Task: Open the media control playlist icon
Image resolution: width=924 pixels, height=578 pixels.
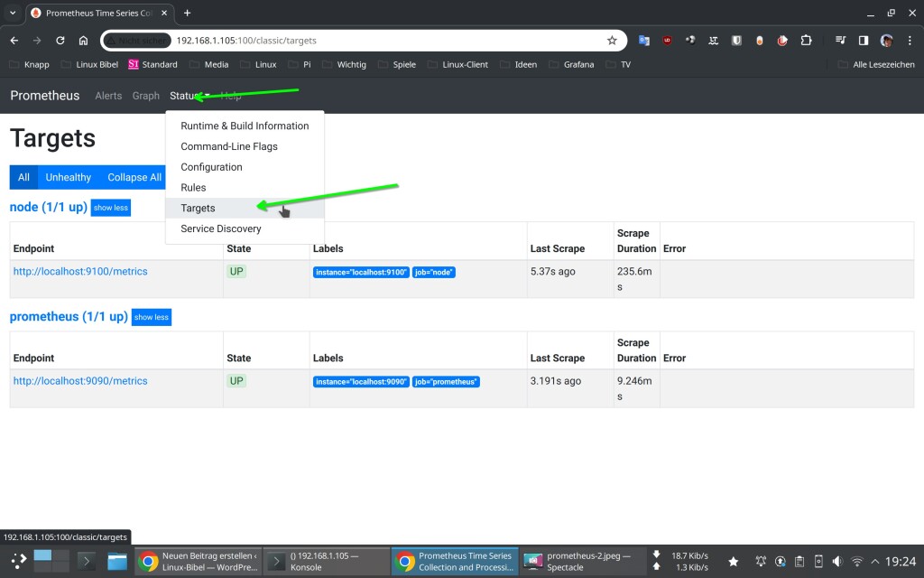Action: (840, 41)
